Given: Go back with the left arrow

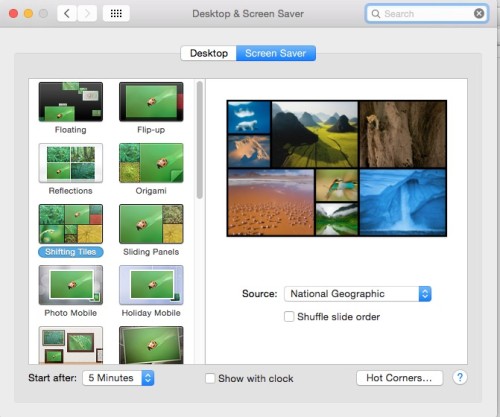Looking at the screenshot, I should [67, 14].
